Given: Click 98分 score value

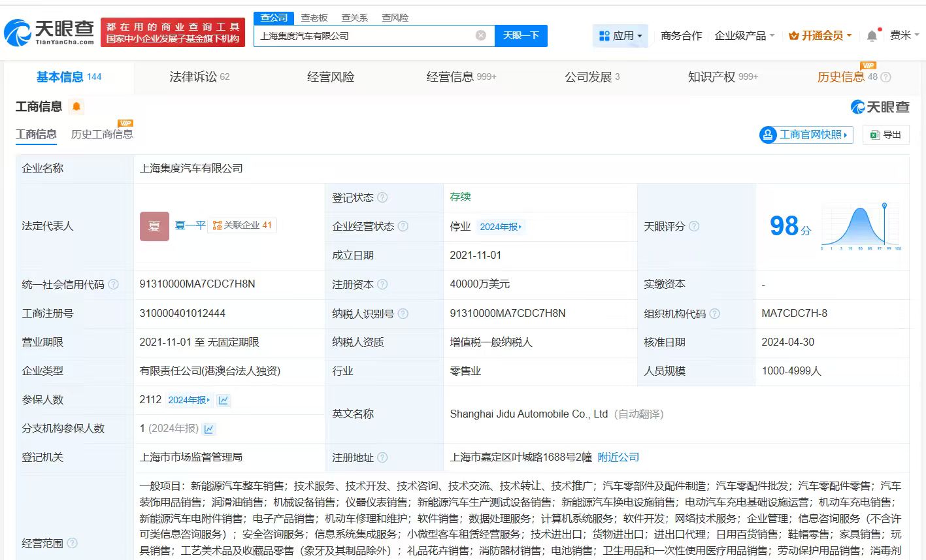Looking at the screenshot, I should [x=790, y=226].
